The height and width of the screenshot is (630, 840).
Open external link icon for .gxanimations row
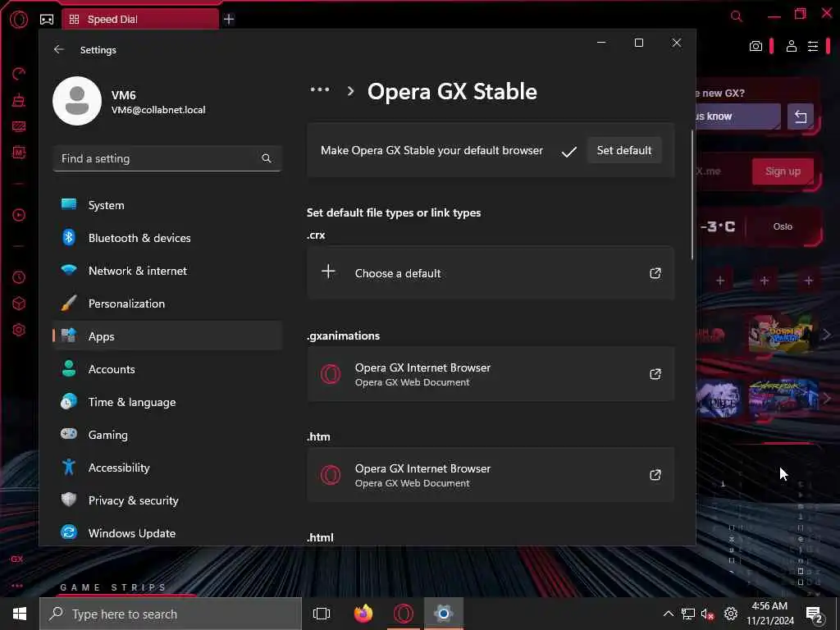point(655,374)
